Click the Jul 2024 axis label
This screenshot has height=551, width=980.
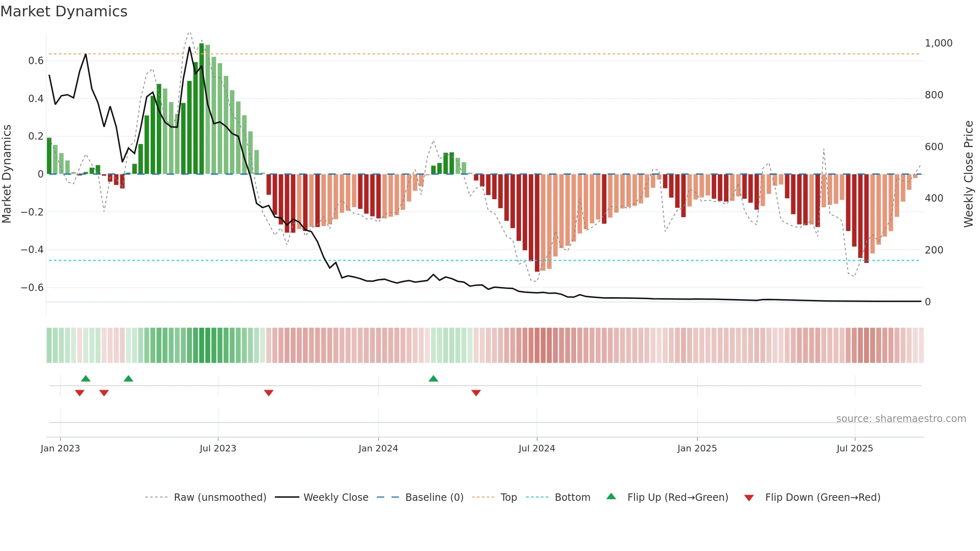537,448
